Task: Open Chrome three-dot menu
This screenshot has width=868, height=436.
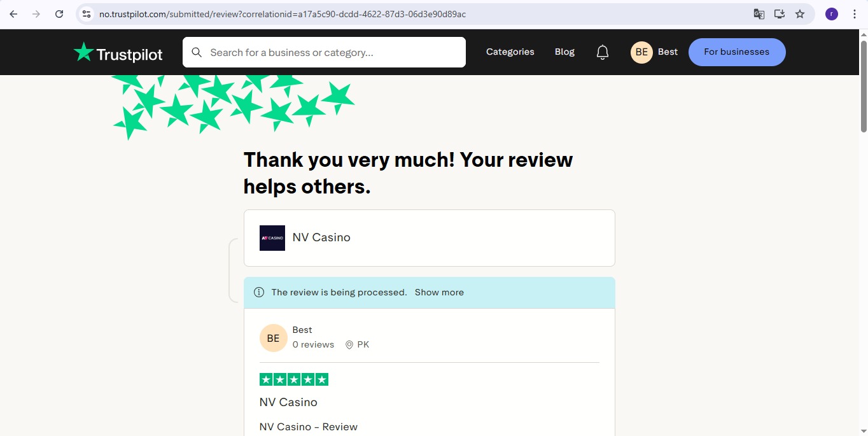Action: (x=855, y=14)
